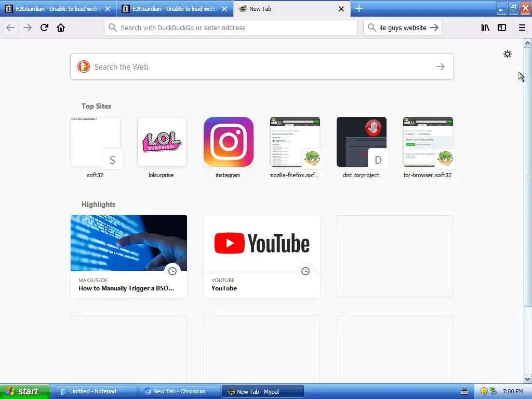532x399 pixels.
Task: Close the first E2Guardian tab
Action: tap(108, 9)
